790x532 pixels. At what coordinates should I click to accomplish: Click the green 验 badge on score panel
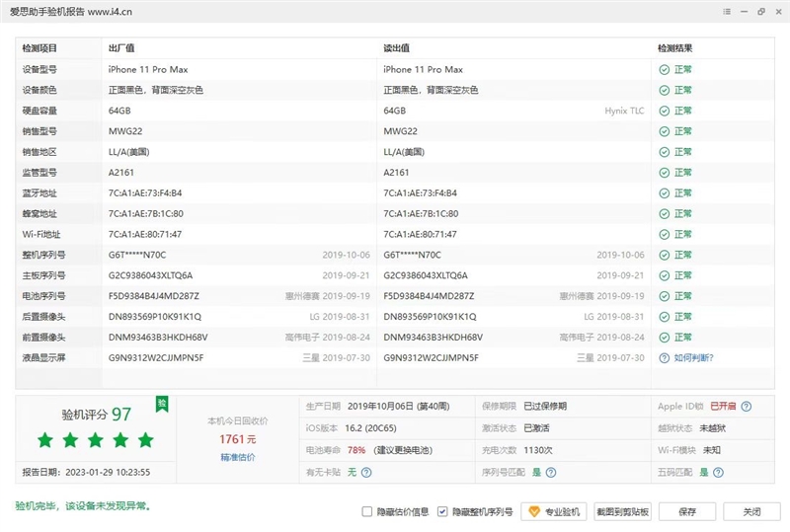[161, 403]
